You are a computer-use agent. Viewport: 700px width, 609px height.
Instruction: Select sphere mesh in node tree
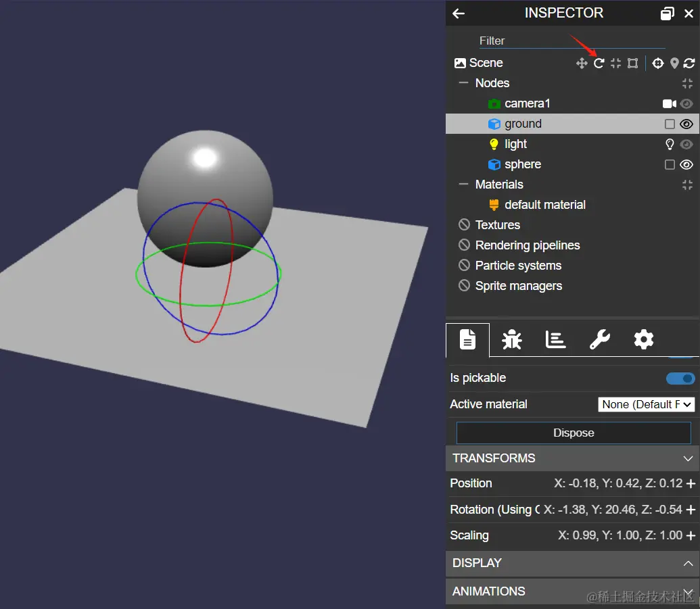[x=523, y=164]
